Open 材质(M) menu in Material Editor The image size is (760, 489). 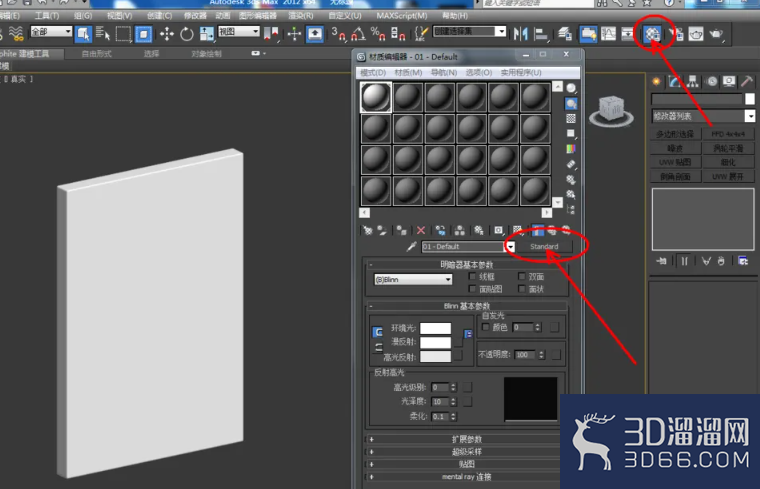408,73
